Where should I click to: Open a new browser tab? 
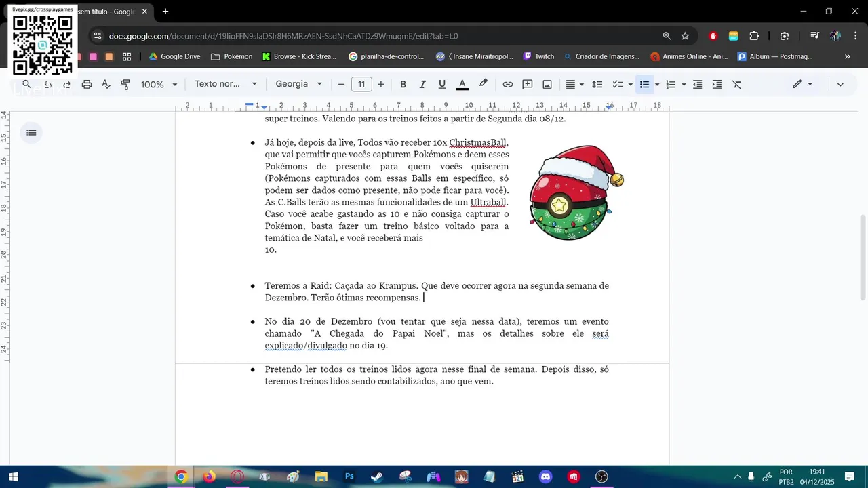(165, 12)
